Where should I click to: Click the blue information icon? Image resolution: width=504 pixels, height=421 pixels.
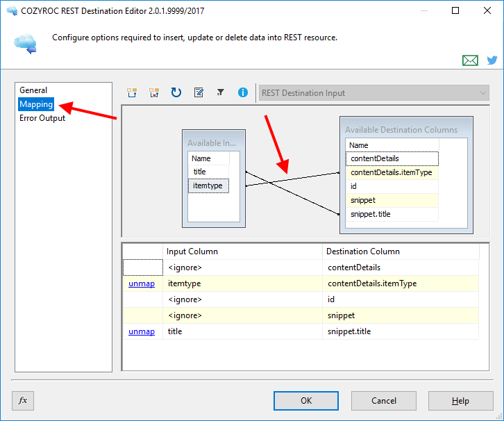[243, 92]
